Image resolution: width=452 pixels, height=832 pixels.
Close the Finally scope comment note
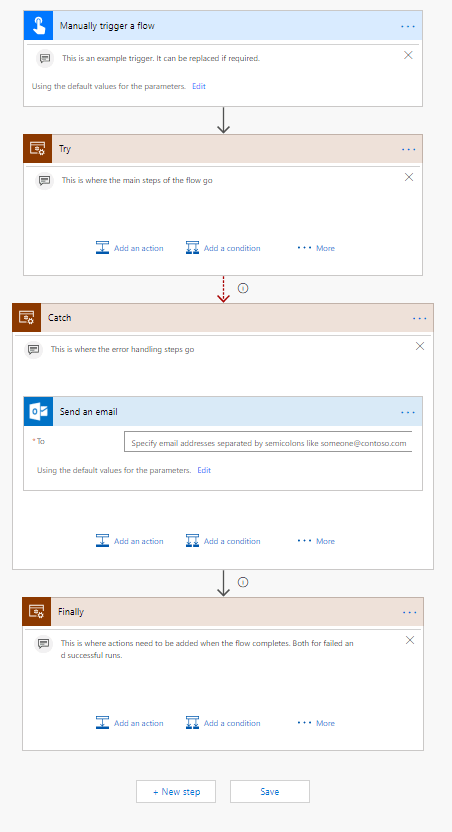tap(410, 640)
